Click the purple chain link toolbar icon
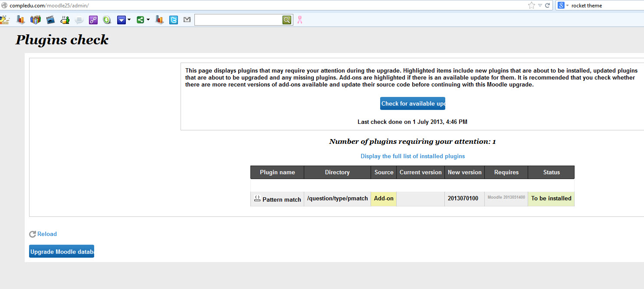 click(93, 20)
